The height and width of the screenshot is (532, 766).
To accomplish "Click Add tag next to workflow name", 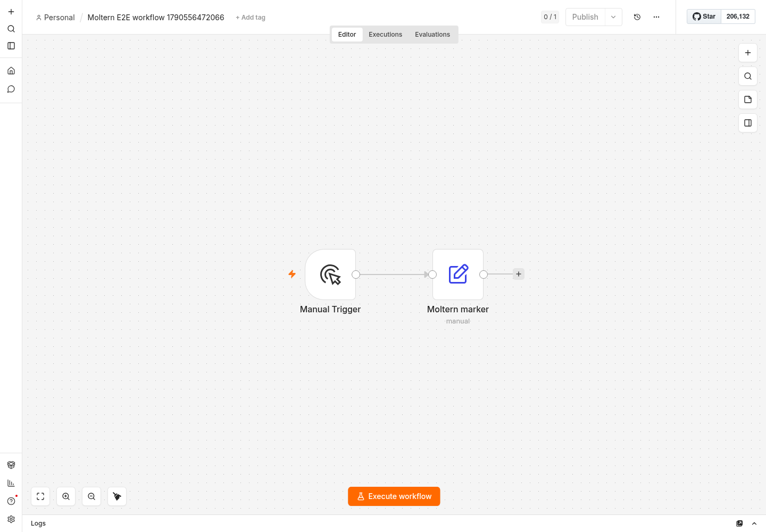I will [x=251, y=18].
